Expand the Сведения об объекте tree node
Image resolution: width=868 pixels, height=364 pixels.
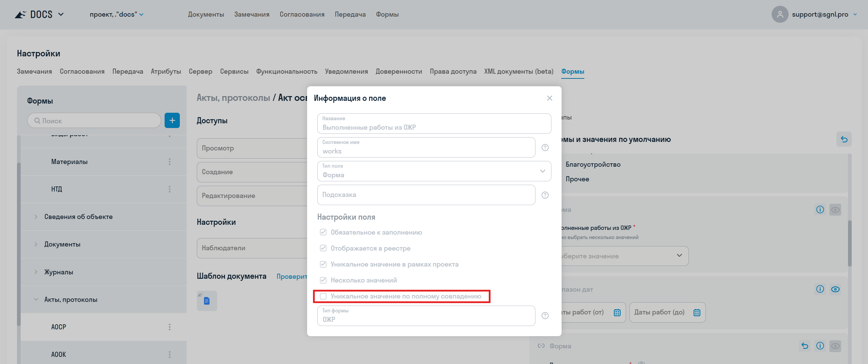pos(36,217)
